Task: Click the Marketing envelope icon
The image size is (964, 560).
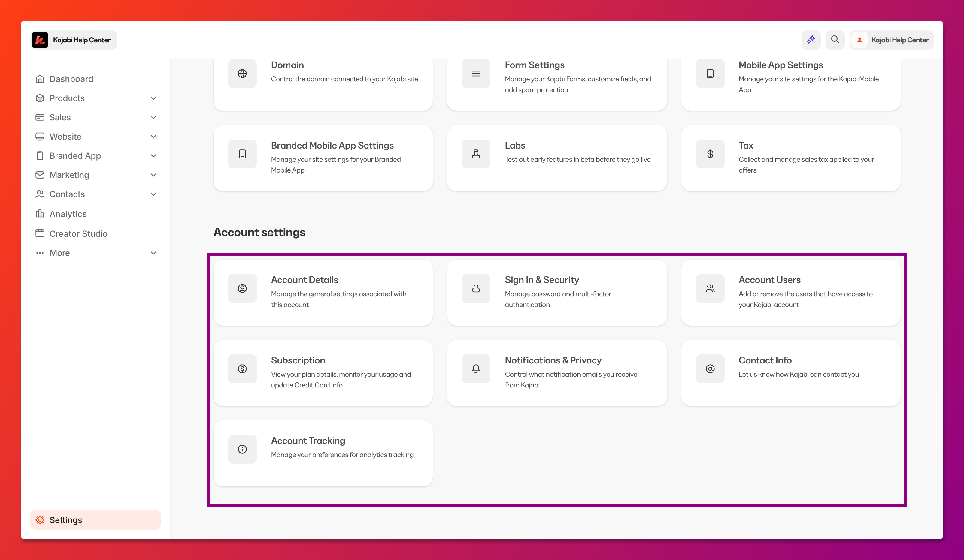Action: point(40,175)
